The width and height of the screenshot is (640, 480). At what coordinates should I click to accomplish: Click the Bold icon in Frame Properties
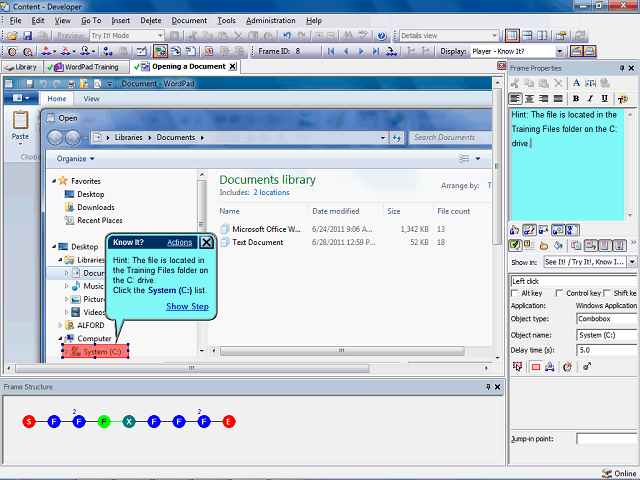click(576, 99)
